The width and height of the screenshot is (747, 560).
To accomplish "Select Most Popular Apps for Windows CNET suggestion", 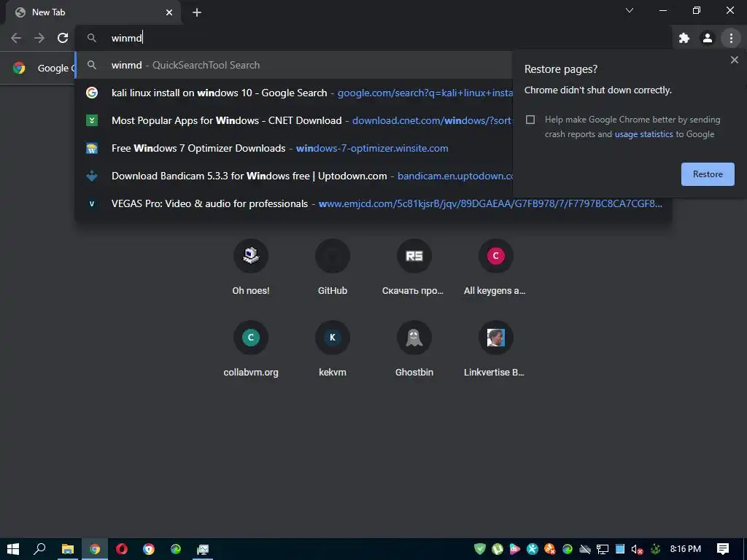I will tap(293, 120).
